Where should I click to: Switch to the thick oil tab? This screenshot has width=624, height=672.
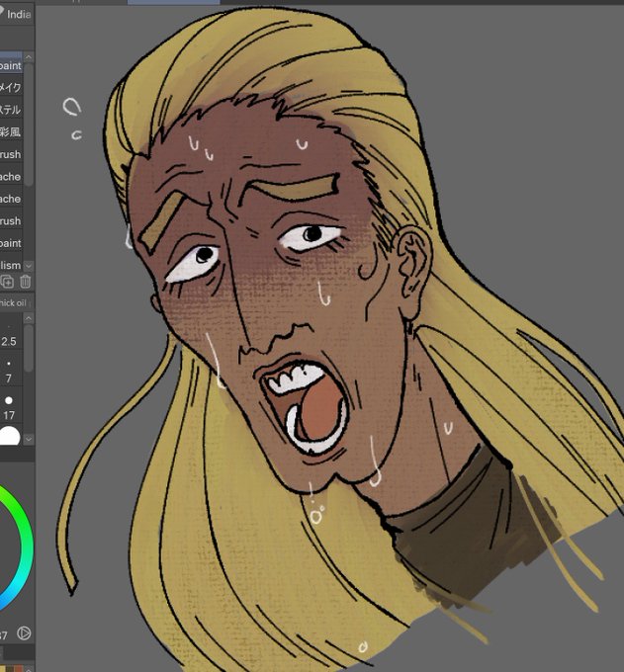pyautogui.click(x=14, y=303)
